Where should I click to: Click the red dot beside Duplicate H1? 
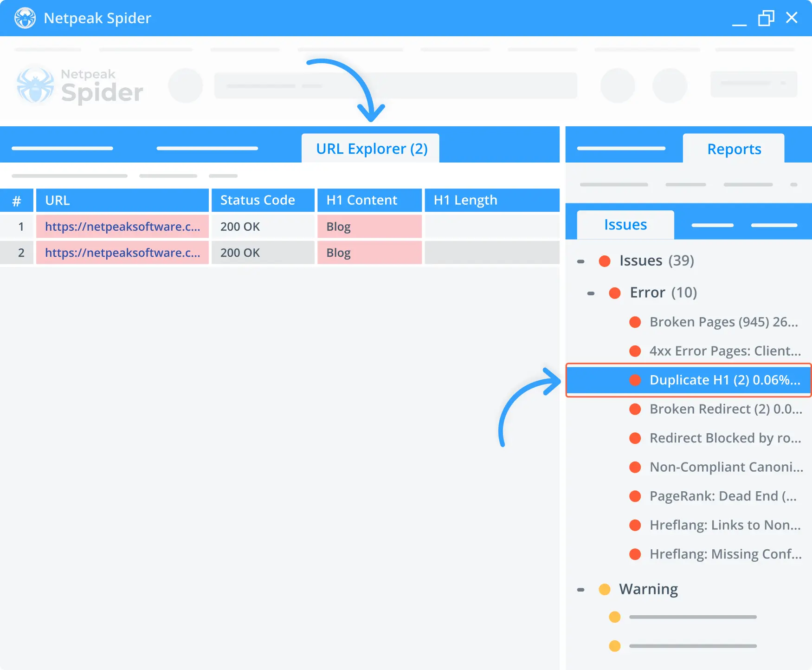(x=635, y=380)
